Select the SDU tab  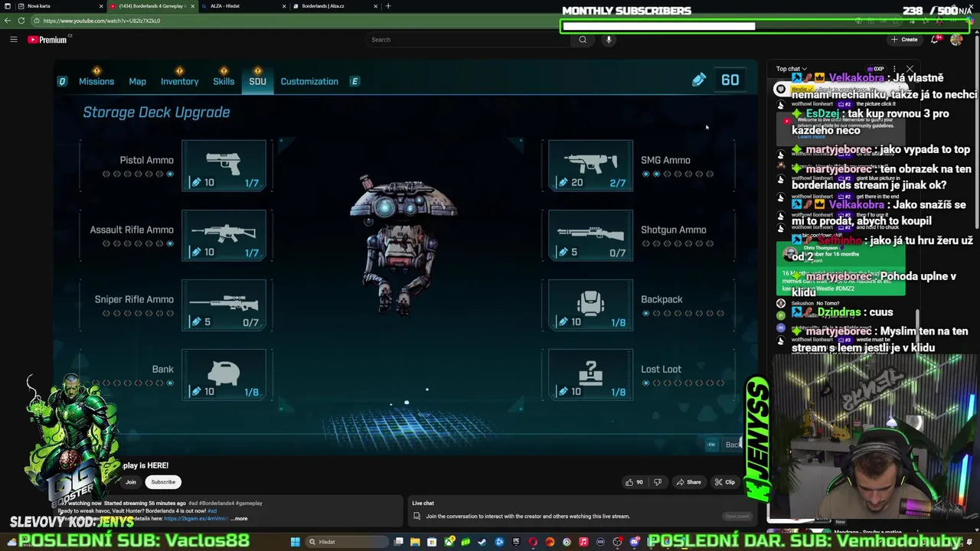coord(257,81)
